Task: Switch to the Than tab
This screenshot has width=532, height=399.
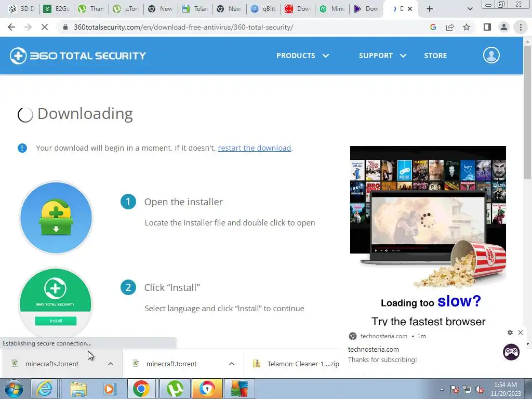Action: tap(91, 9)
